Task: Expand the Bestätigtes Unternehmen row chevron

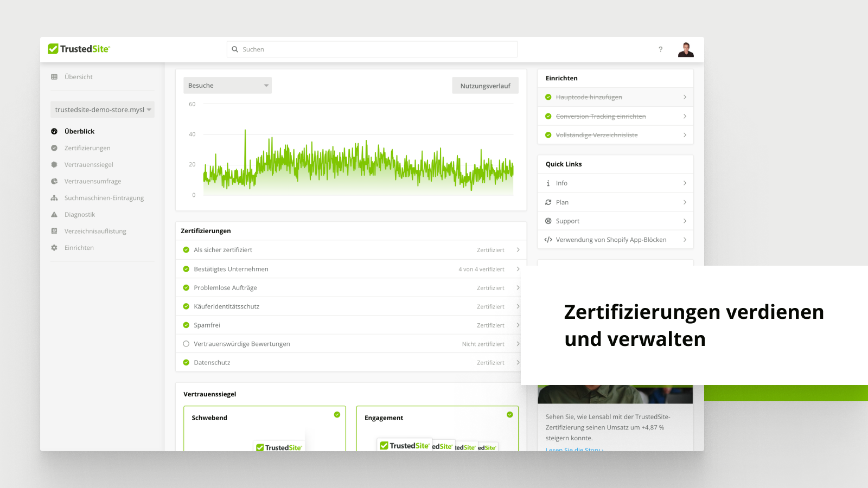Action: point(518,269)
